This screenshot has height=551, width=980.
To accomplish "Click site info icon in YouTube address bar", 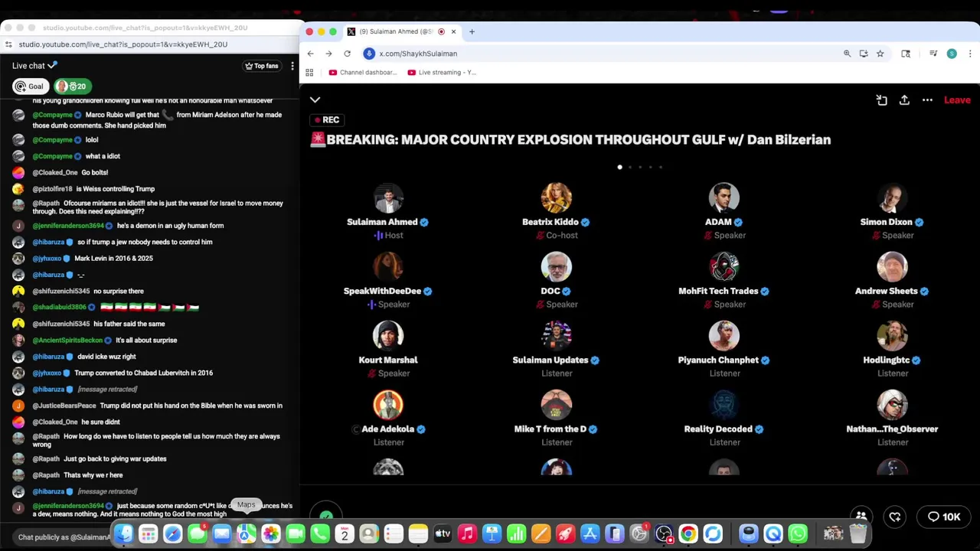I will pyautogui.click(x=8, y=44).
